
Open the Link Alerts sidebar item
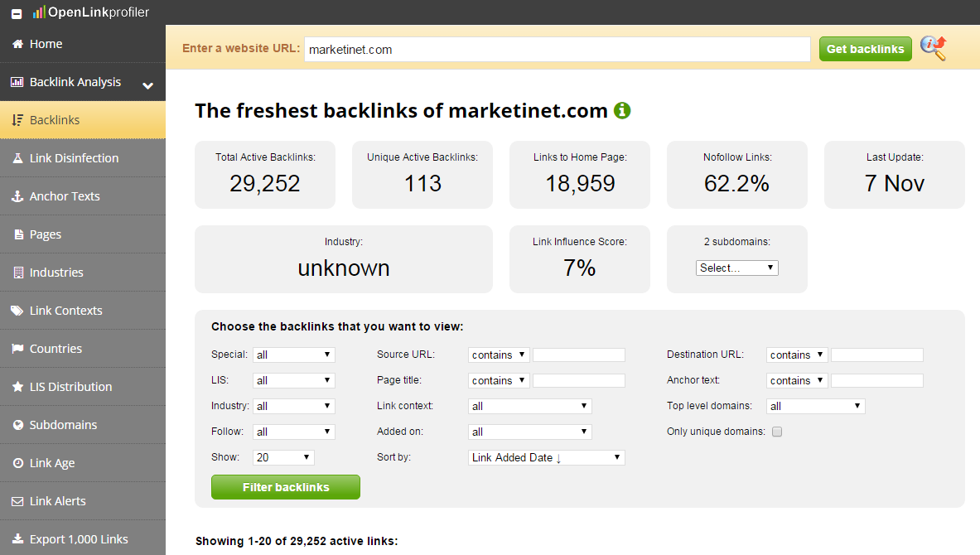click(83, 501)
